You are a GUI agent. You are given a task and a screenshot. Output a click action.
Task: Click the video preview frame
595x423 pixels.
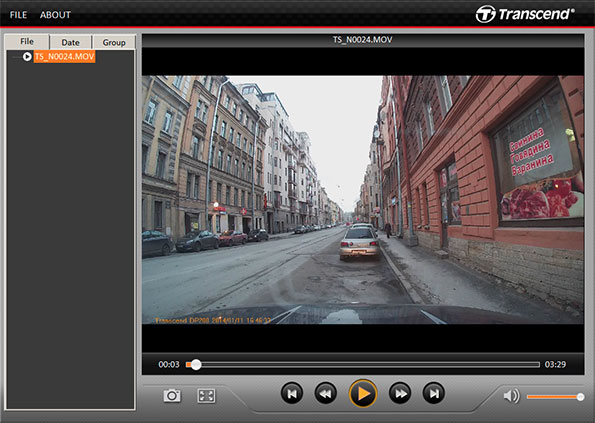pos(363,200)
